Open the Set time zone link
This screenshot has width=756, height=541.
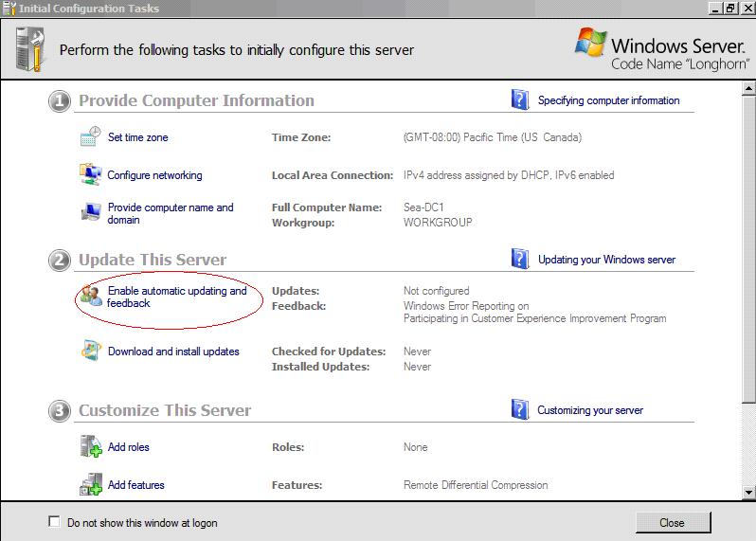(x=137, y=137)
